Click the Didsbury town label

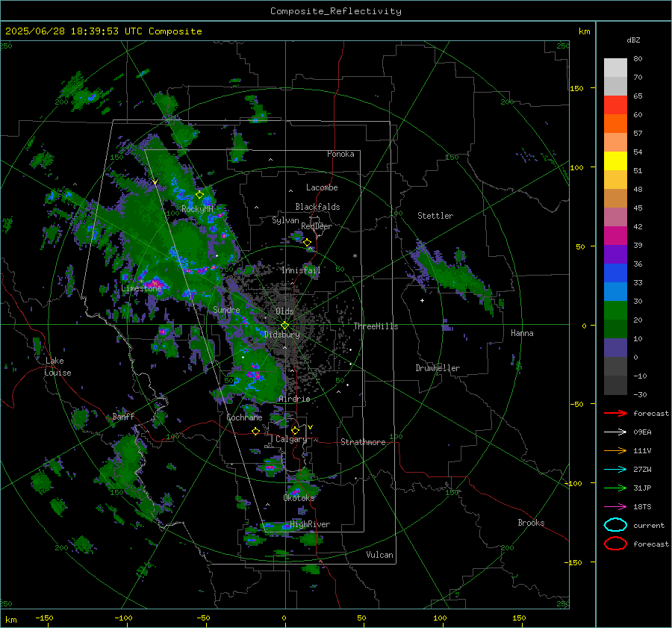pyautogui.click(x=281, y=335)
